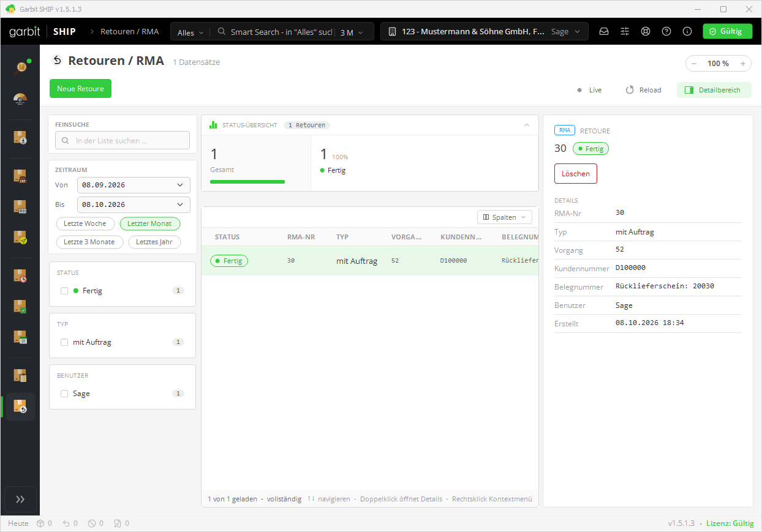The image size is (762, 532).
Task: Toggle the Detailbereich panel
Action: coord(714,90)
